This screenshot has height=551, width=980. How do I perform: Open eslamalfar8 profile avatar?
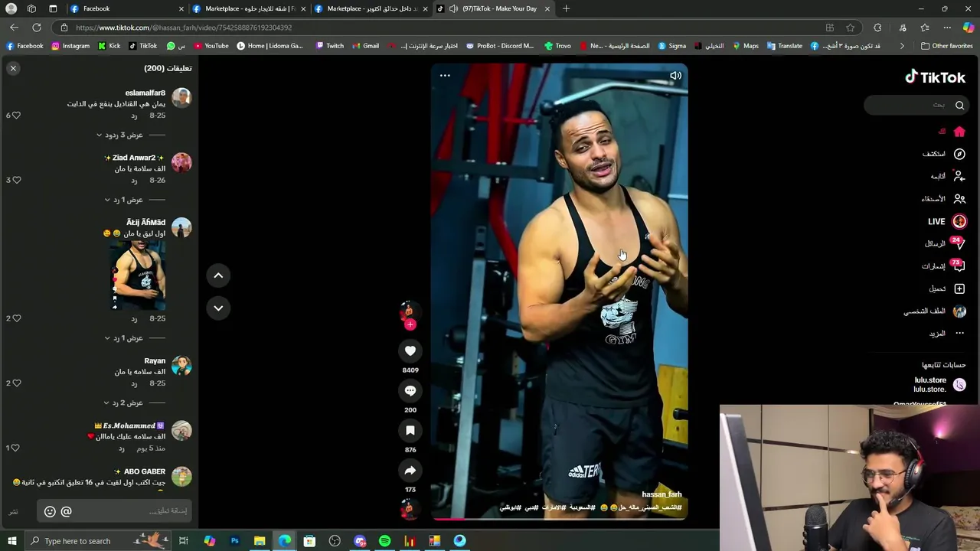[x=181, y=97]
